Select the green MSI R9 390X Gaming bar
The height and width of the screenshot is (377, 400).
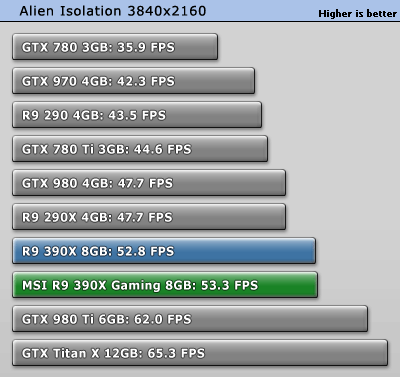165,285
